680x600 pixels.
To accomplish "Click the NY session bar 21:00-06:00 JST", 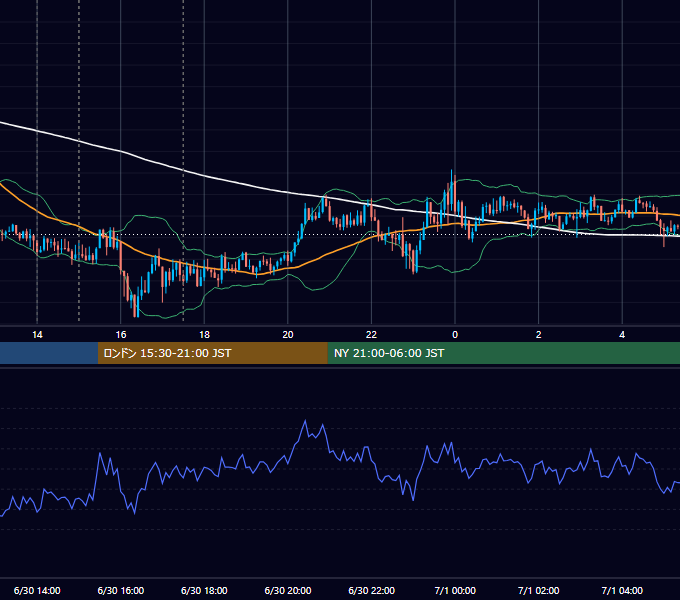I will point(503,353).
